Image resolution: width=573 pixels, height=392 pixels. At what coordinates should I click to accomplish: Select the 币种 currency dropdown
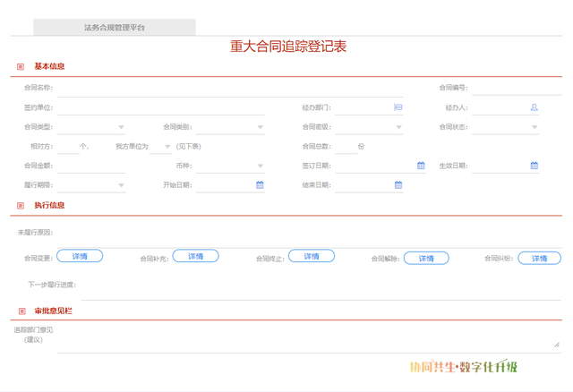point(261,166)
